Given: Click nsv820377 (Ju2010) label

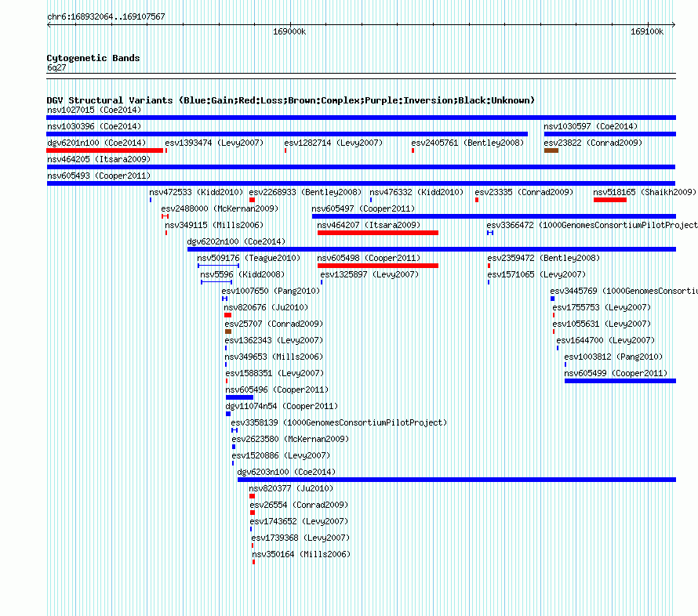Looking at the screenshot, I should point(291,488).
